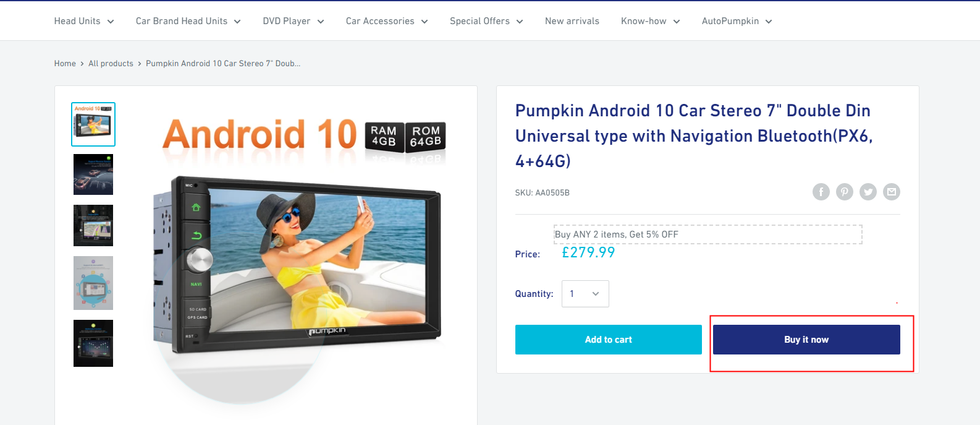
Task: Open Car Brand Head Units dropdown
Action: [188, 21]
